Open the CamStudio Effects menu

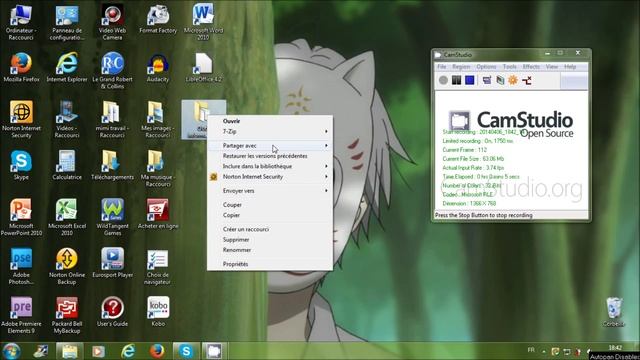[x=531, y=67]
